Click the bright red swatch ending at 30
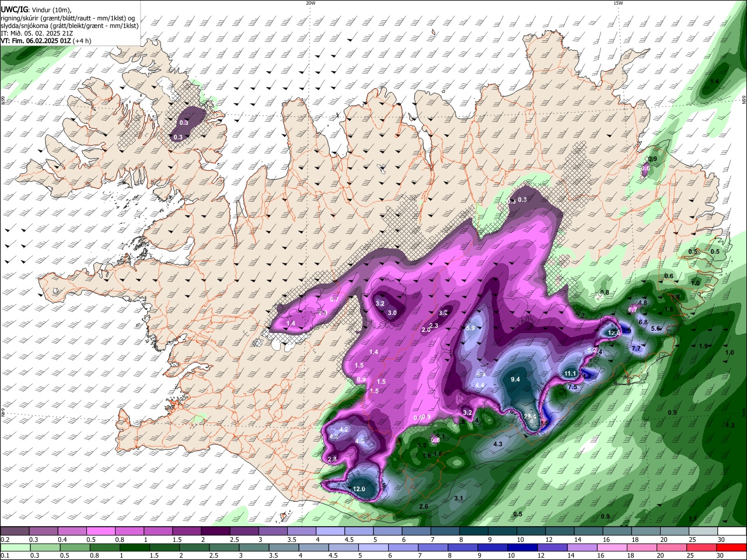This screenshot has width=747, height=560. click(x=731, y=547)
